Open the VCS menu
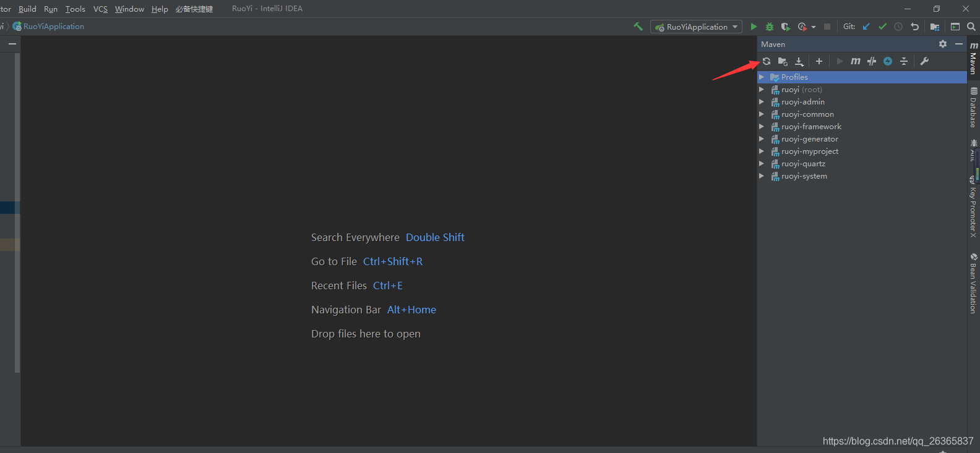Screen dimensions: 980x453 [x=100, y=9]
